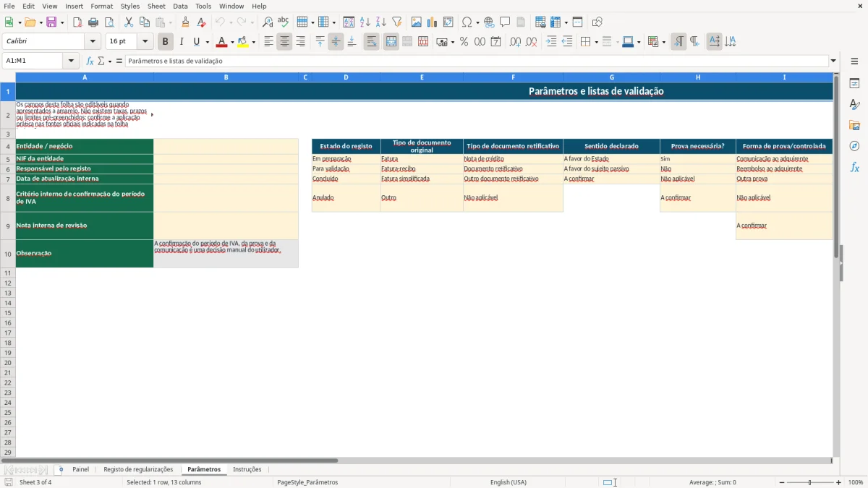Open font color dropdown arrow
The height and width of the screenshot is (488, 868).
click(x=232, y=42)
